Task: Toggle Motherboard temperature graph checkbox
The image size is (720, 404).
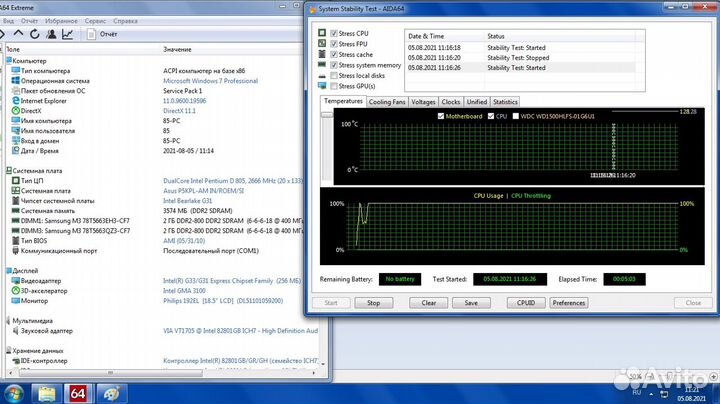Action: point(441,116)
